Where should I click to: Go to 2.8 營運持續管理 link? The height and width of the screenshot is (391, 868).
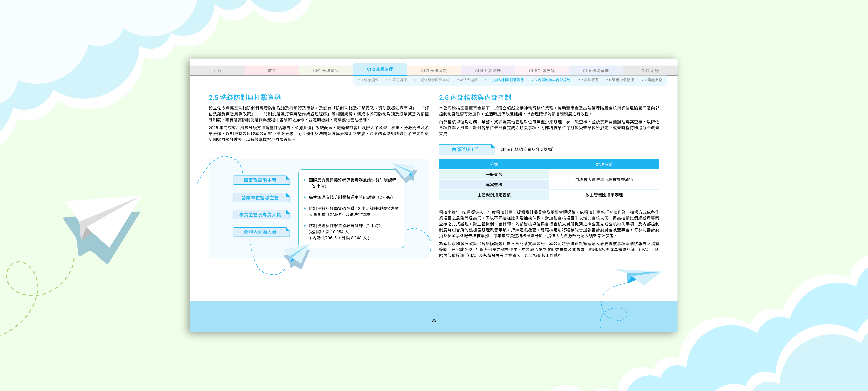point(620,80)
